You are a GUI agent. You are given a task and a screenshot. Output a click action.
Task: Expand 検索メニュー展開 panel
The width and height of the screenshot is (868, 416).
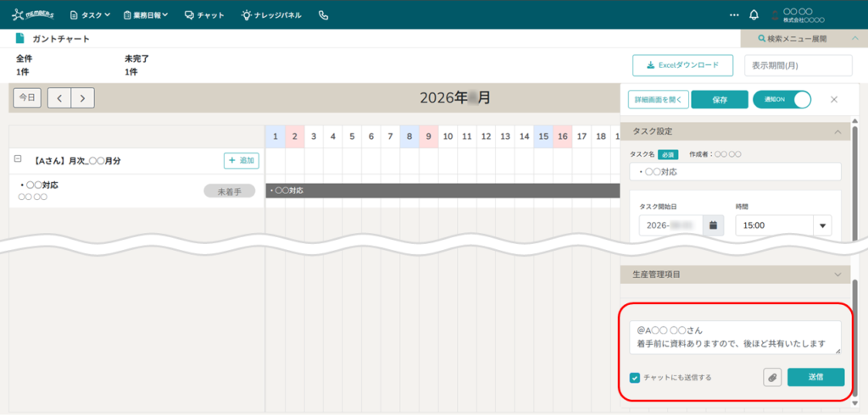(x=804, y=39)
